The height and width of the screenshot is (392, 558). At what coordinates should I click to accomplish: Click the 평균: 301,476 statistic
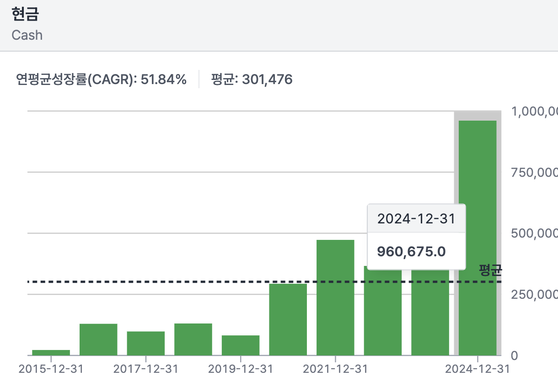252,80
